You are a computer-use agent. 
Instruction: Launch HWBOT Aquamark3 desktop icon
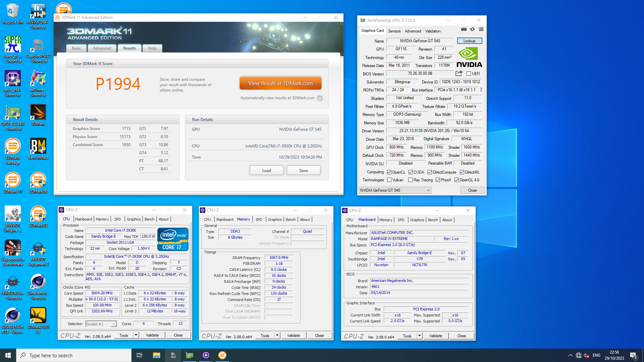[38, 252]
